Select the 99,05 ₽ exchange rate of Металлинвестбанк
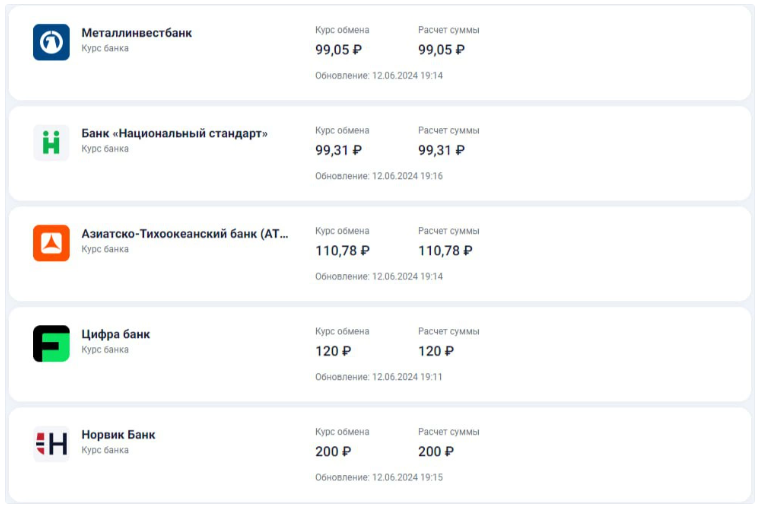Screen dimensions: 758x514 coord(338,50)
